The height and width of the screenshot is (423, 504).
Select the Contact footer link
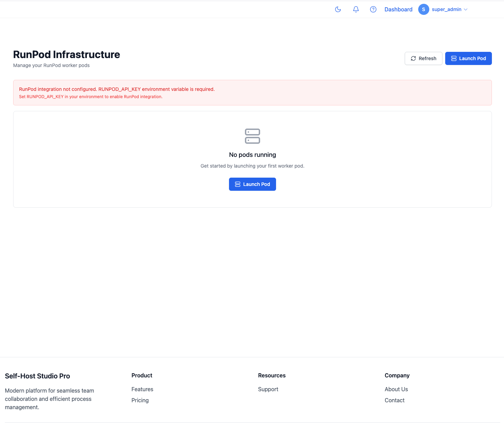coord(394,400)
